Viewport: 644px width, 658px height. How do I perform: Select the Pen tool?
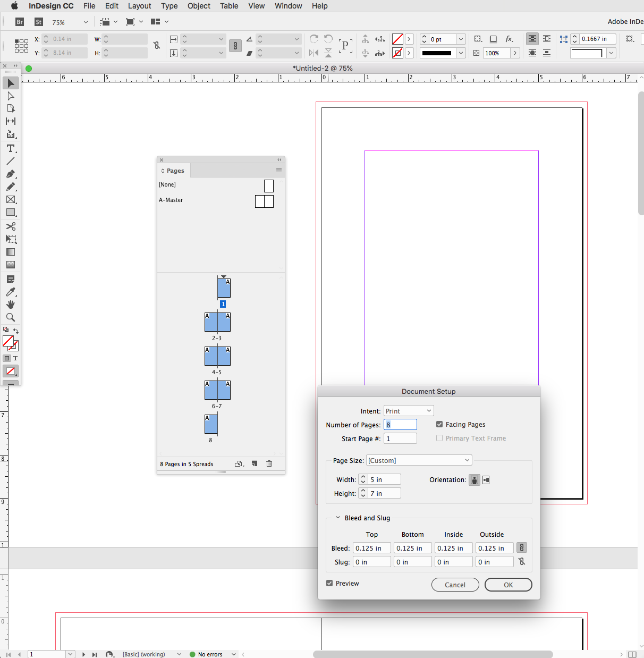pos(11,174)
